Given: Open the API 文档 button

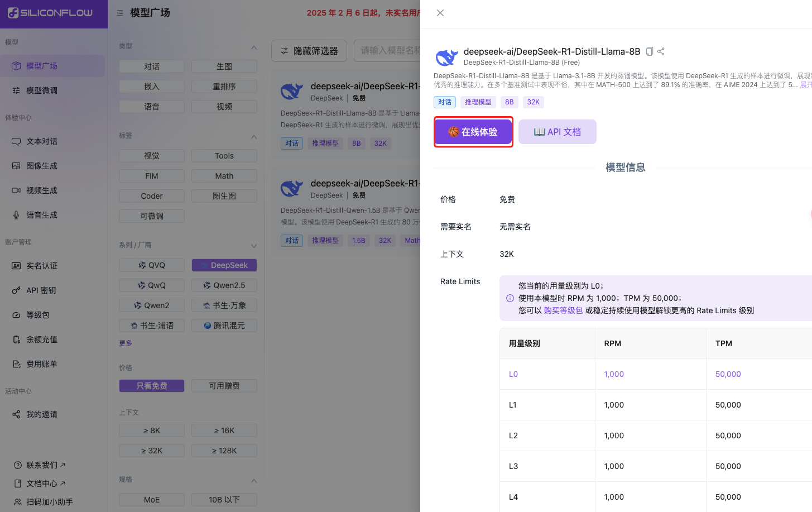Looking at the screenshot, I should click(x=557, y=132).
